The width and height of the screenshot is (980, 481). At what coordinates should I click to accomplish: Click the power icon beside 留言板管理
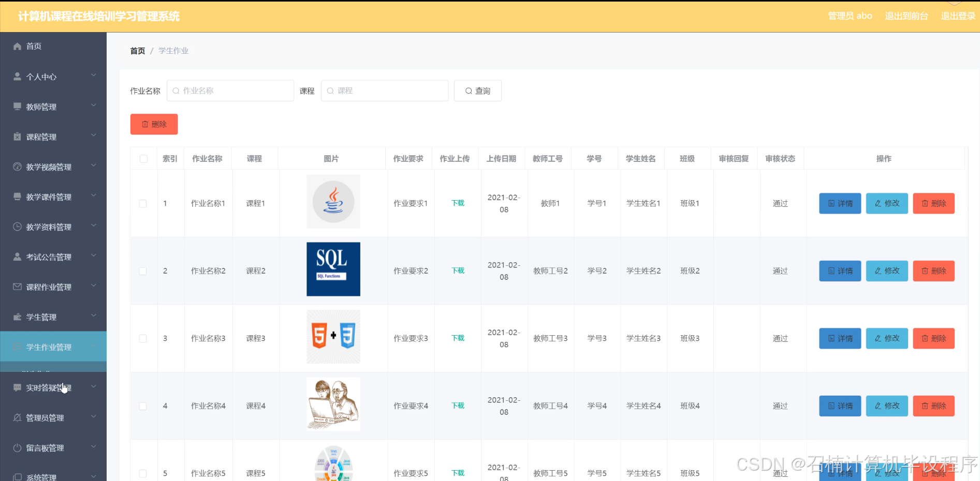17,447
